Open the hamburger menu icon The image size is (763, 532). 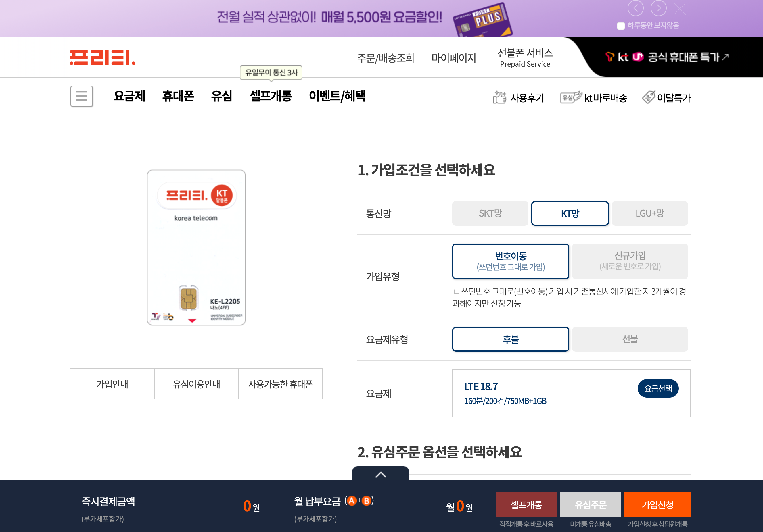point(81,96)
